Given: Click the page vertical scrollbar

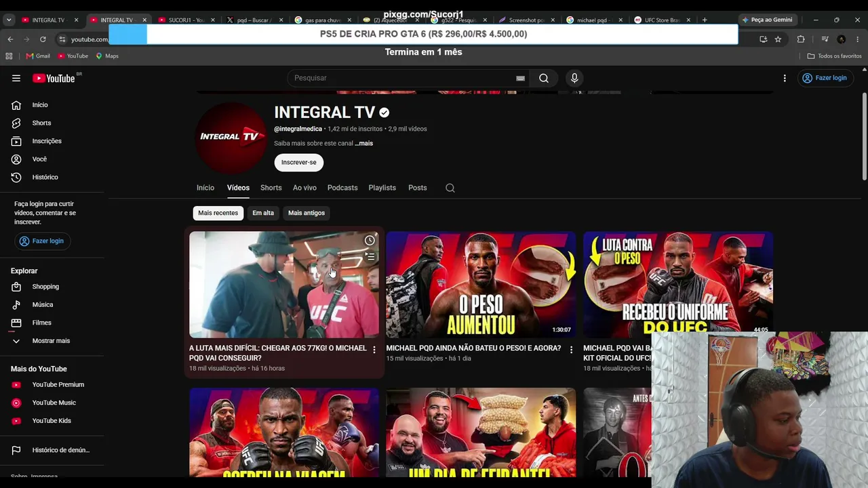Looking at the screenshot, I should (x=864, y=136).
